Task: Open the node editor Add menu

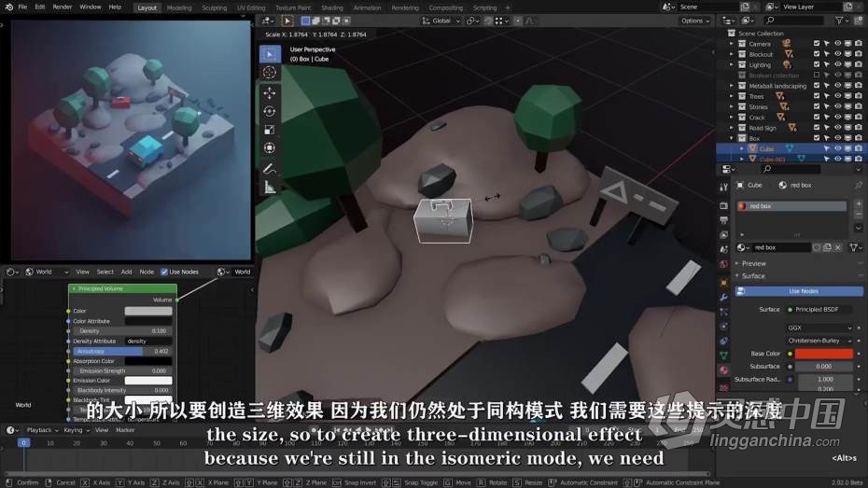Action: [126, 272]
